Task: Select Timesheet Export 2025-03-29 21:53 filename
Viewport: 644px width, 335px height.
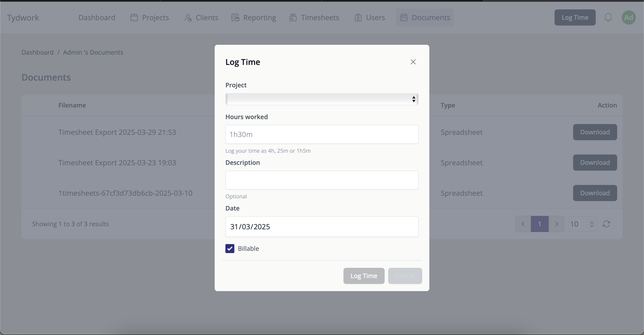Action: pyautogui.click(x=117, y=132)
